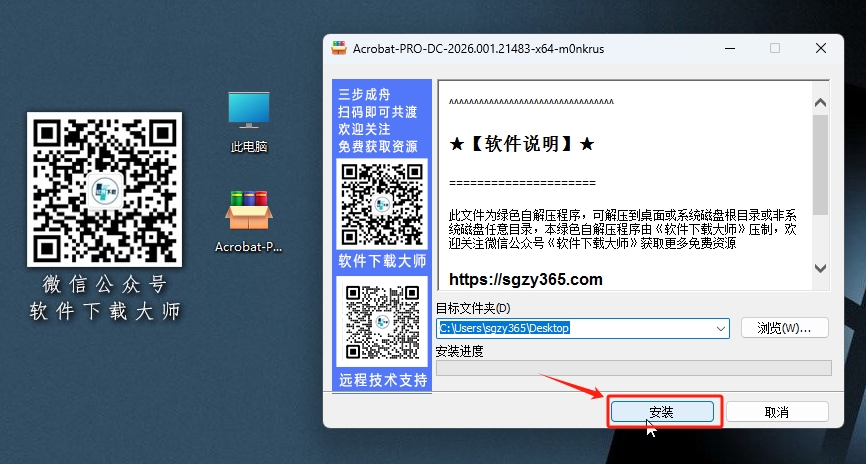Expand the destination folder dropdown arrow

721,328
